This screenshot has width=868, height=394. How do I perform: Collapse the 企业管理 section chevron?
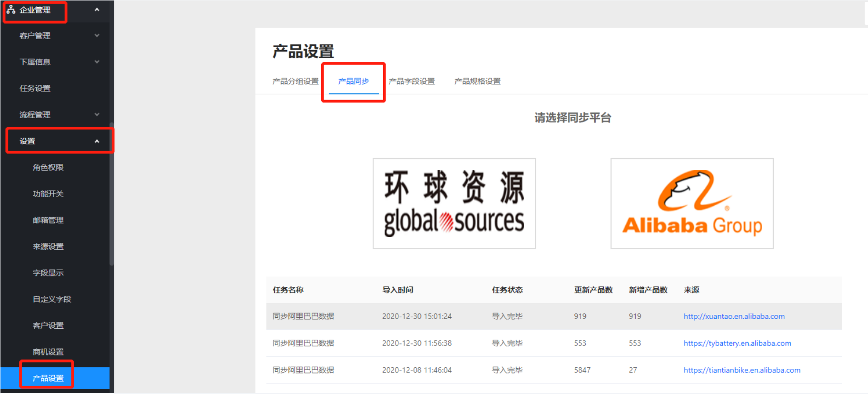(x=97, y=10)
